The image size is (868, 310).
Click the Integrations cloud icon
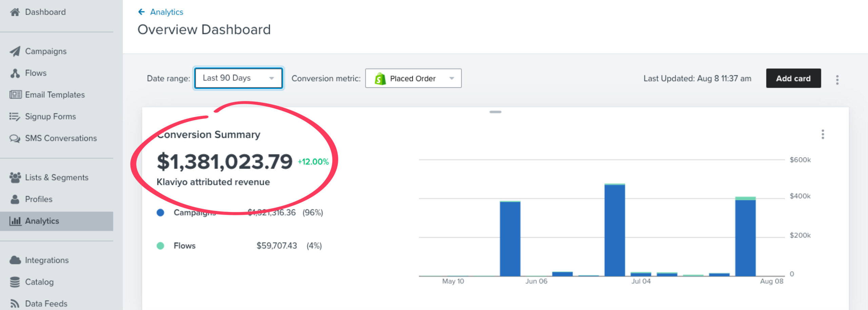(x=15, y=260)
